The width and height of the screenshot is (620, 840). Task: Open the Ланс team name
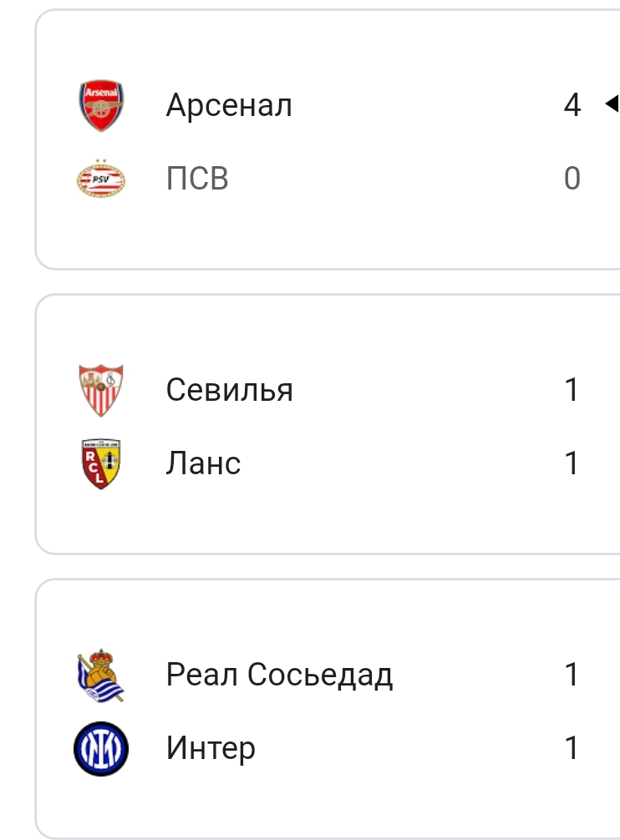tap(203, 463)
